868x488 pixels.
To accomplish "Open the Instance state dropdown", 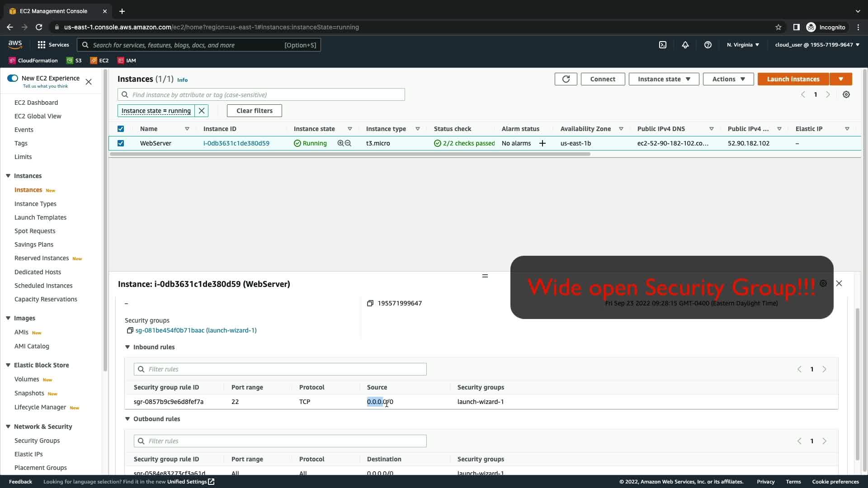I will click(x=664, y=79).
